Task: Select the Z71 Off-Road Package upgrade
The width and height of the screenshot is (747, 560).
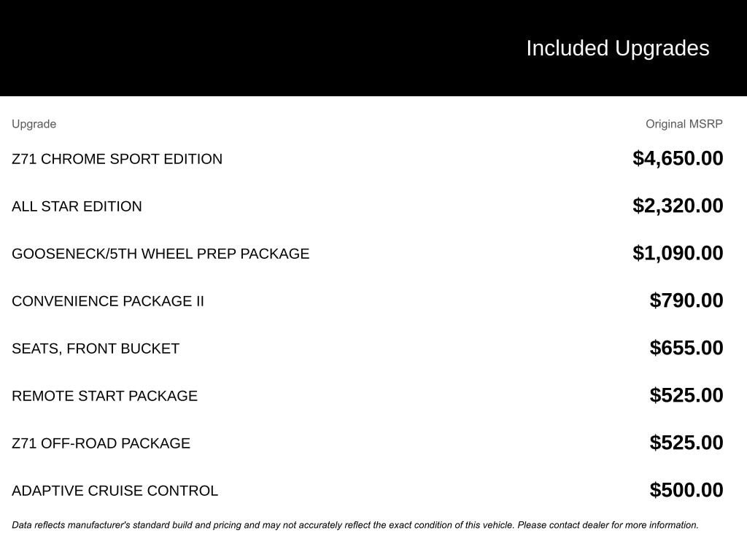Action: click(101, 443)
